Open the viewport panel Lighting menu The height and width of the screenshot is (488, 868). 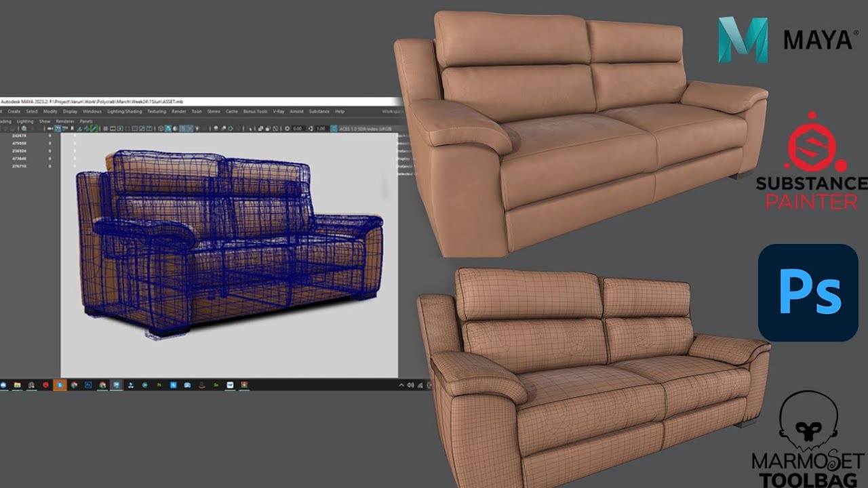click(25, 121)
